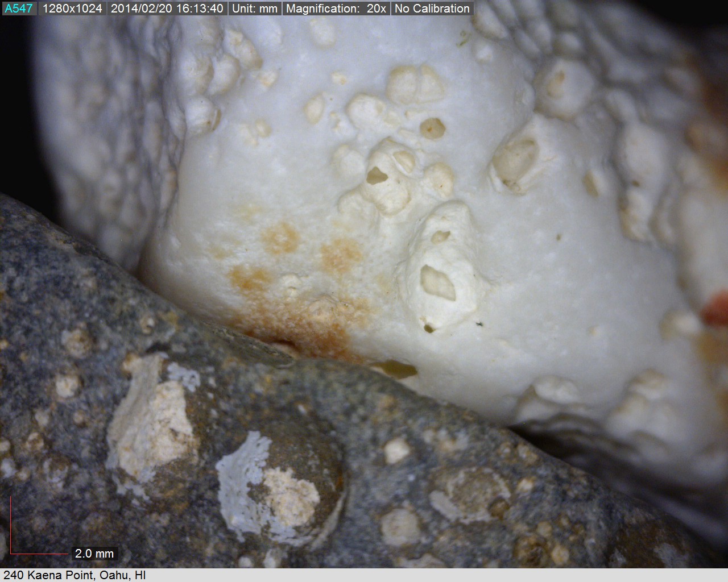728x582 pixels.
Task: Click the 2014/02/20 16:13:40 timestamp
Action: pos(167,9)
